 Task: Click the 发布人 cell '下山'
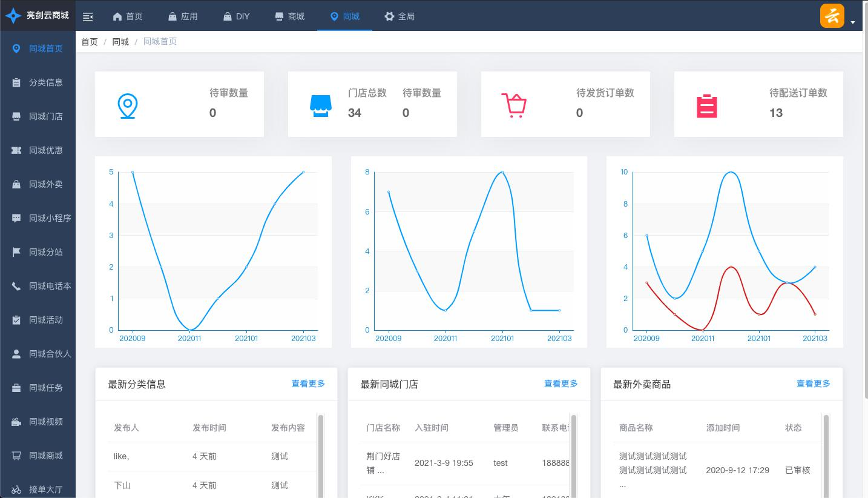pyautogui.click(x=122, y=485)
